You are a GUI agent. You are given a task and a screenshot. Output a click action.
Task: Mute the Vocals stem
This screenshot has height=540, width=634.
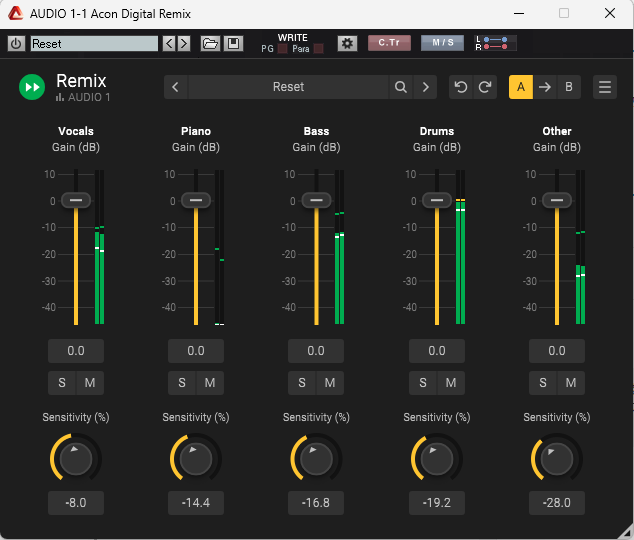pyautogui.click(x=90, y=383)
